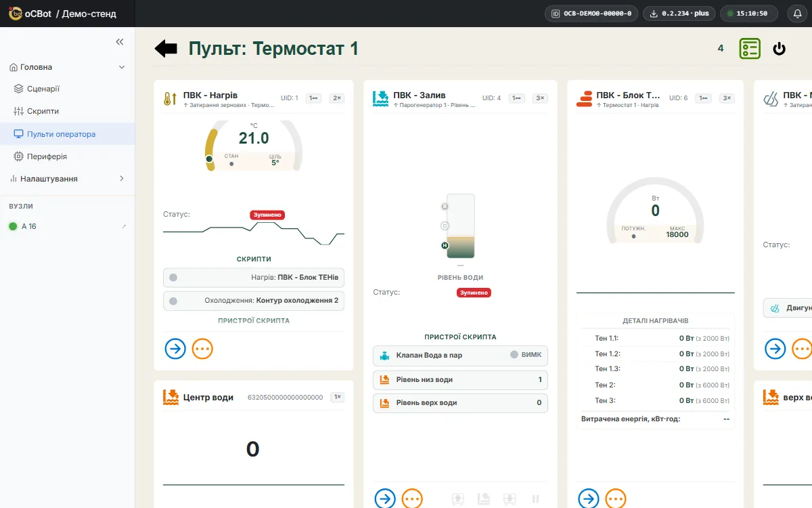
Task: Click the ПОТУЖН. indicator dot in the power gauge
Action: 633,236
